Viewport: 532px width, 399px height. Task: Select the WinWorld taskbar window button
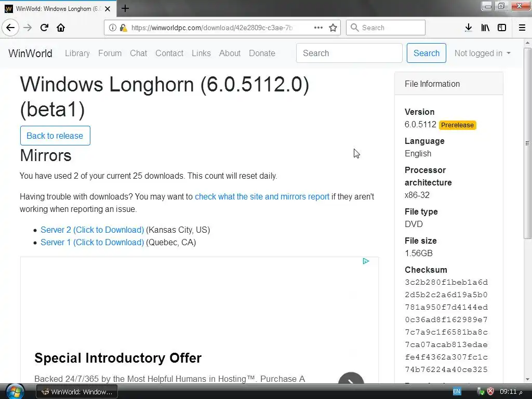point(77,392)
